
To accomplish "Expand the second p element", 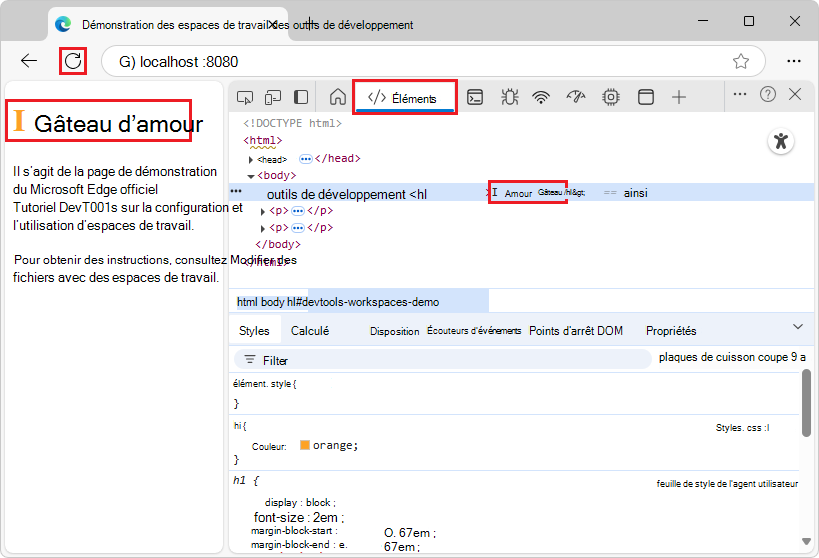I will (263, 229).
